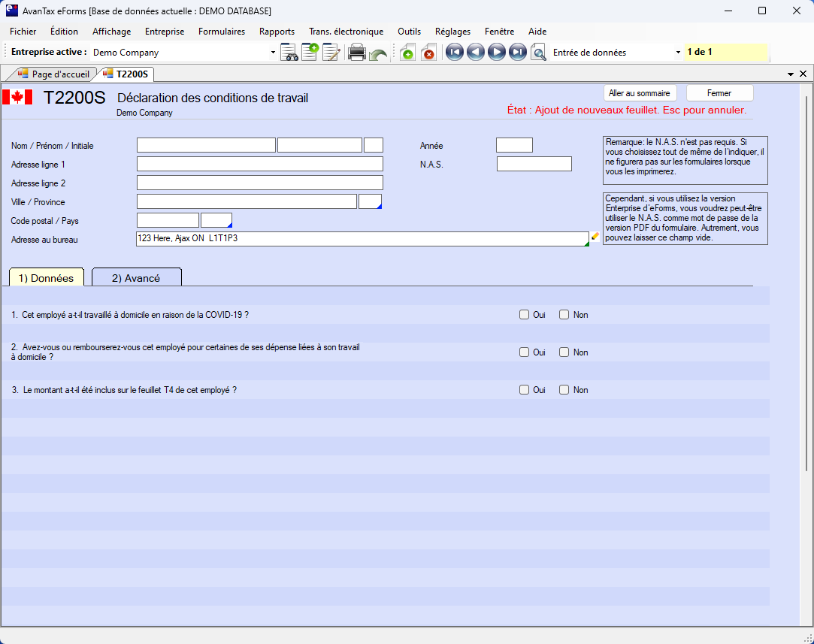Open the Aide menu

[x=537, y=32]
